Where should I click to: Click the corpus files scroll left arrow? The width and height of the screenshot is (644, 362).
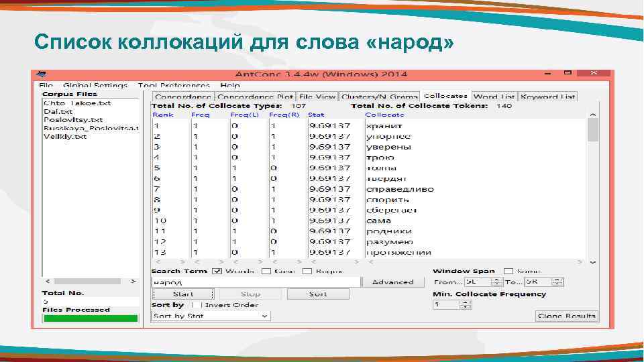point(48,282)
